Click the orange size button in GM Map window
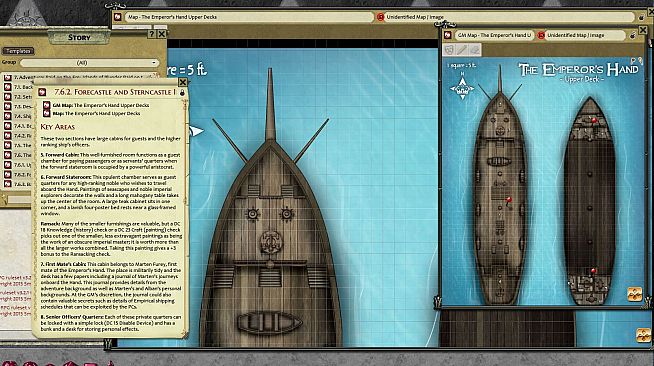This screenshot has height=366, width=654. (x=634, y=294)
